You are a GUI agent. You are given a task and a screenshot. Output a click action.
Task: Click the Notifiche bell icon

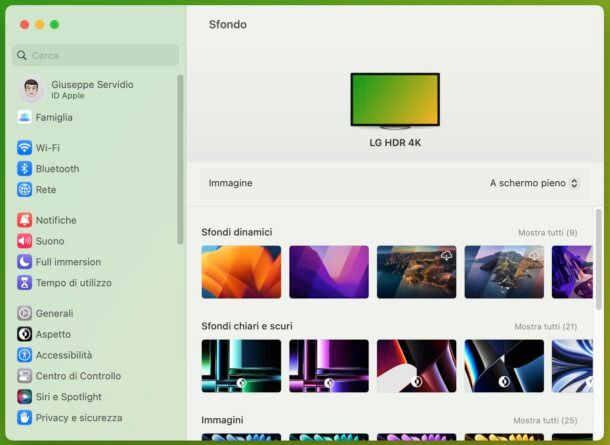[25, 220]
